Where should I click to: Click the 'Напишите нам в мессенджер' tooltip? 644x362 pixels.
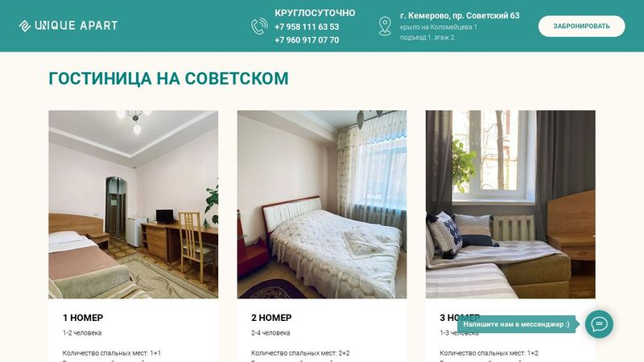[516, 324]
